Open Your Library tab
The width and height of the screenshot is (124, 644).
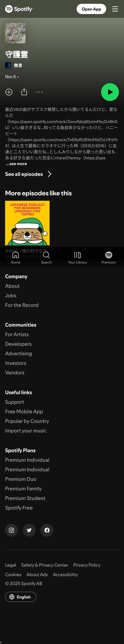[x=77, y=257]
